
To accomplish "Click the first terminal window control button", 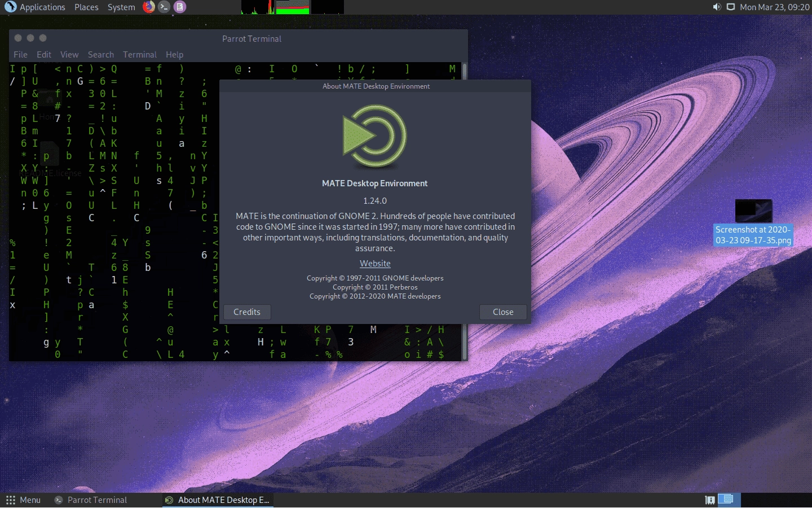I will [x=18, y=38].
